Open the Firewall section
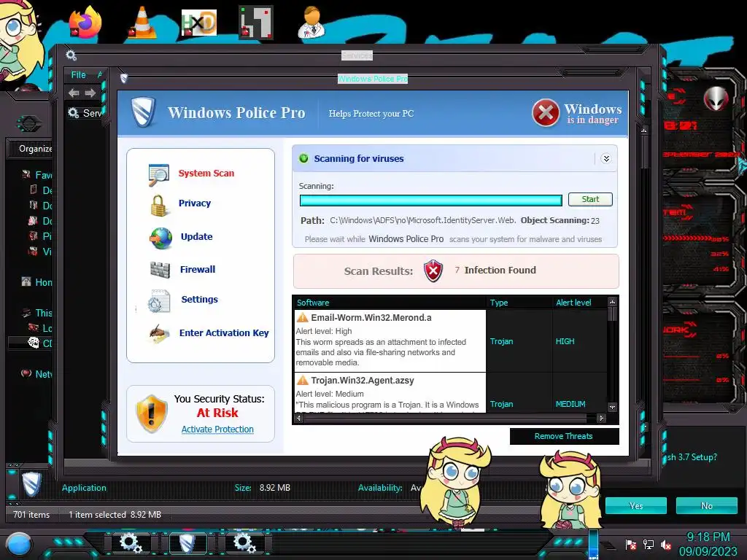The height and width of the screenshot is (560, 747). click(197, 270)
